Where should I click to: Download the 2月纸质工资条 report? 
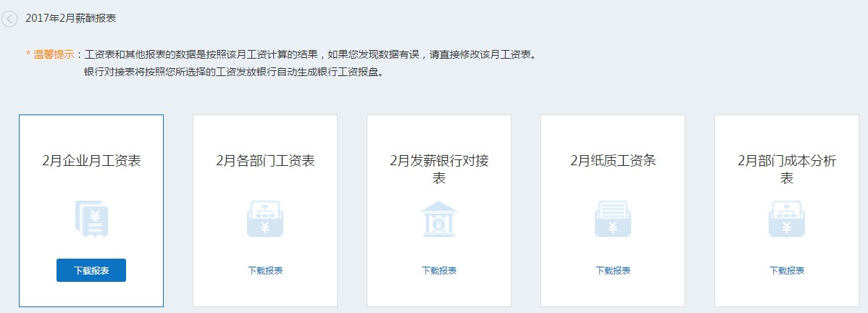point(613,270)
